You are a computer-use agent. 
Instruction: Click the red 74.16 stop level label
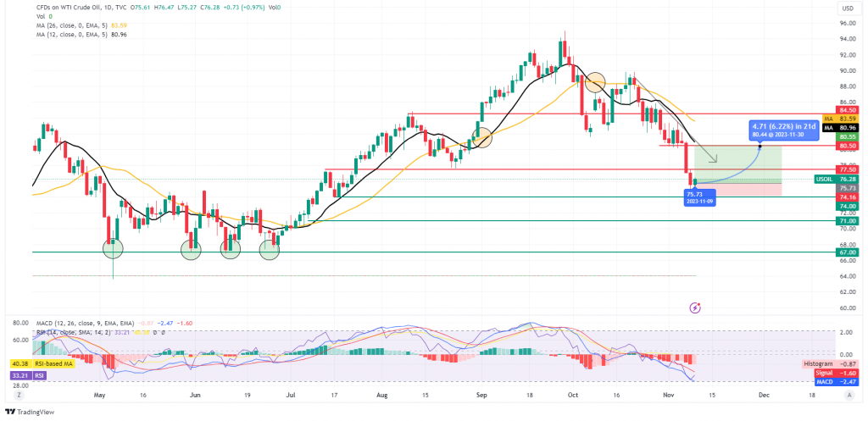[848, 197]
